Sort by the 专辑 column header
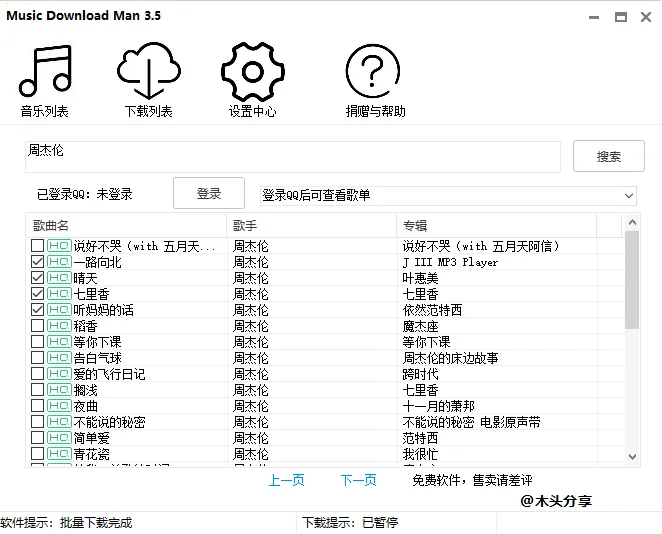Image resolution: width=662 pixels, height=535 pixels. coord(496,225)
